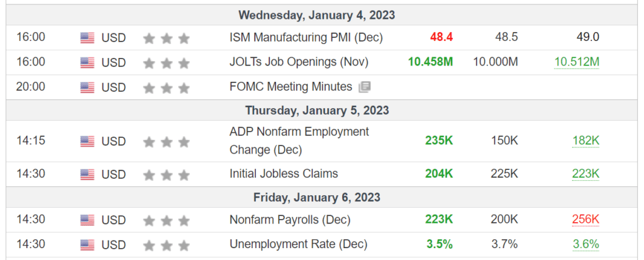
Task: Open FOMC Meeting Minutes event details
Action: point(291,87)
